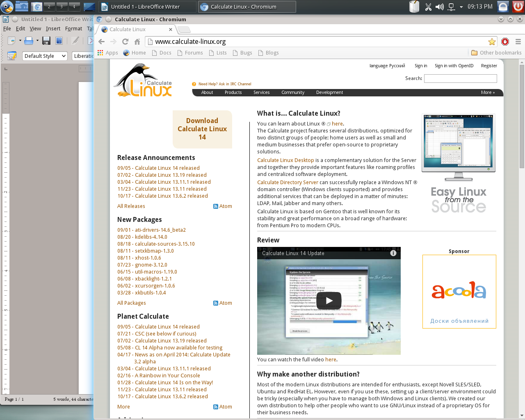This screenshot has width=525, height=420.
Task: Play the Calculate Linux 14 Update video
Action: [x=329, y=301]
